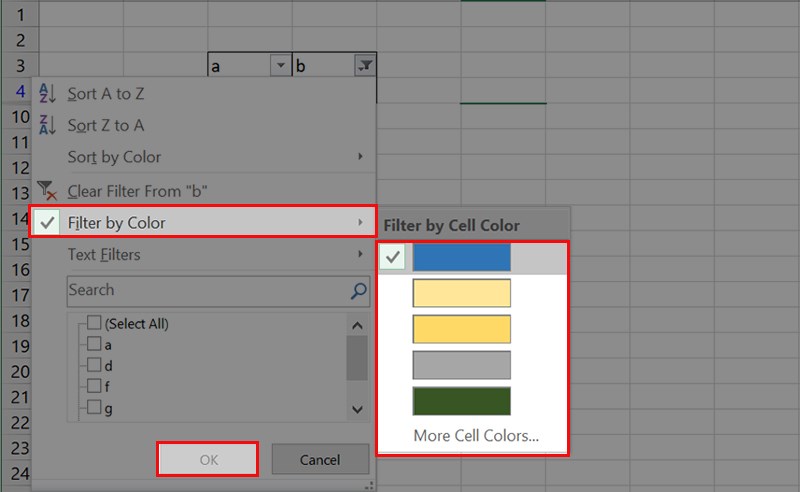Expand the Text Filters submenu arrow
This screenshot has height=492, width=800.
[360, 254]
